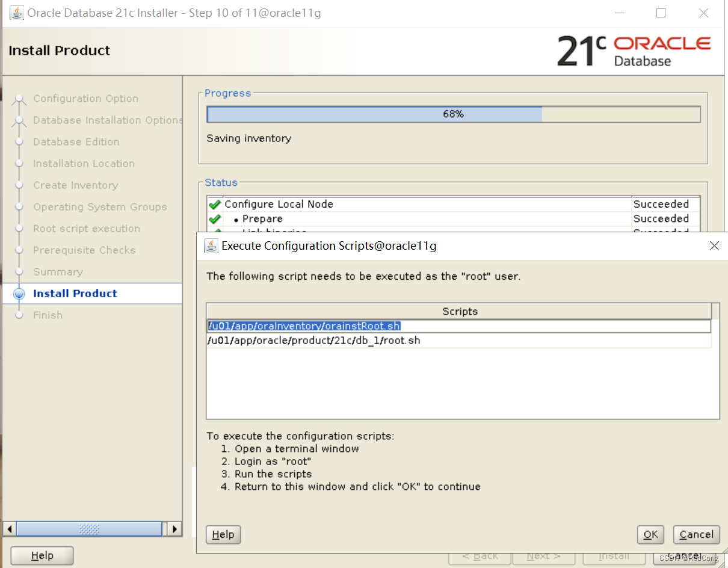The image size is (728, 568).
Task: Close the Execute Configuration Scripts dialog
Action: (714, 245)
